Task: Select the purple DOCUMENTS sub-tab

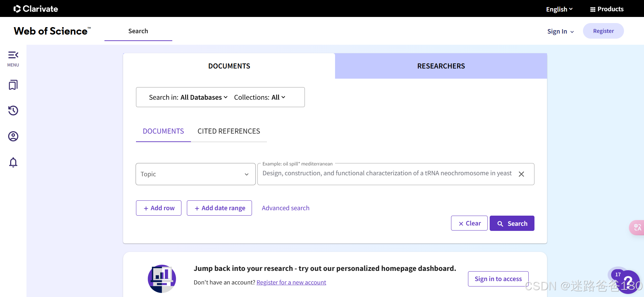Action: pos(163,131)
